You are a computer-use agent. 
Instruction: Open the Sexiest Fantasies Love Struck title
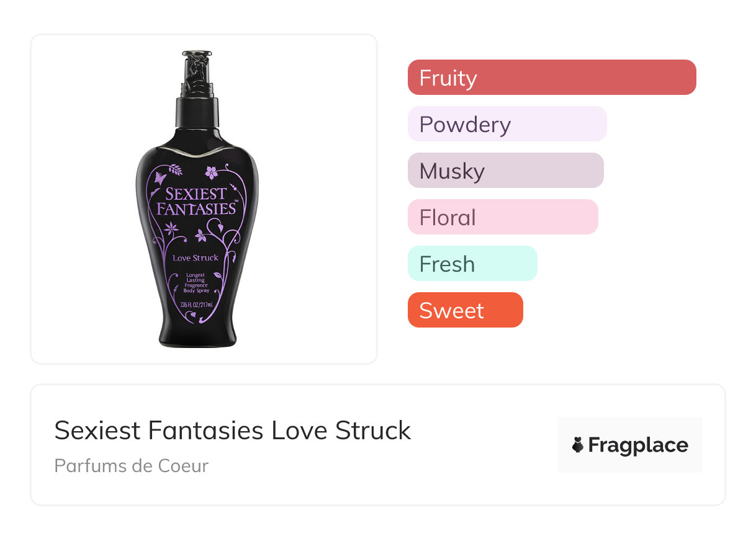(x=233, y=430)
